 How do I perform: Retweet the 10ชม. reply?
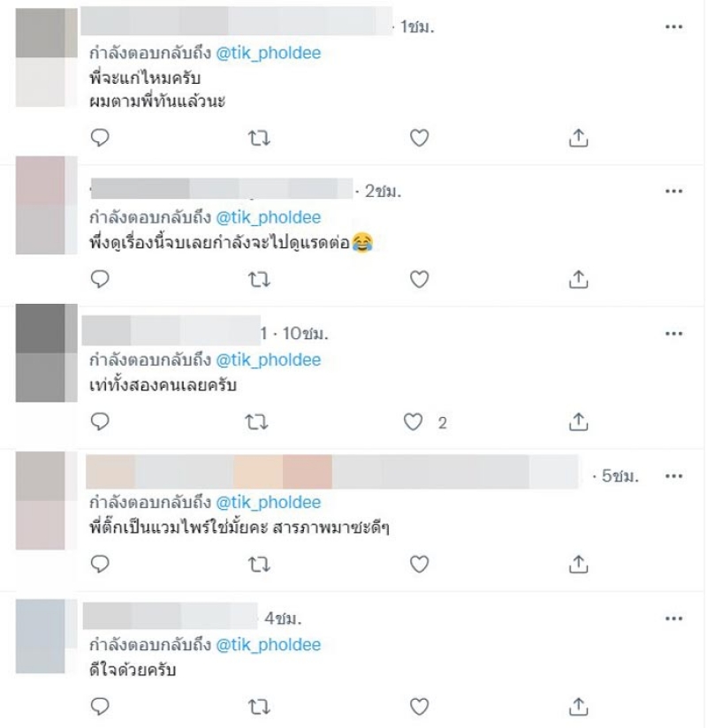256,421
